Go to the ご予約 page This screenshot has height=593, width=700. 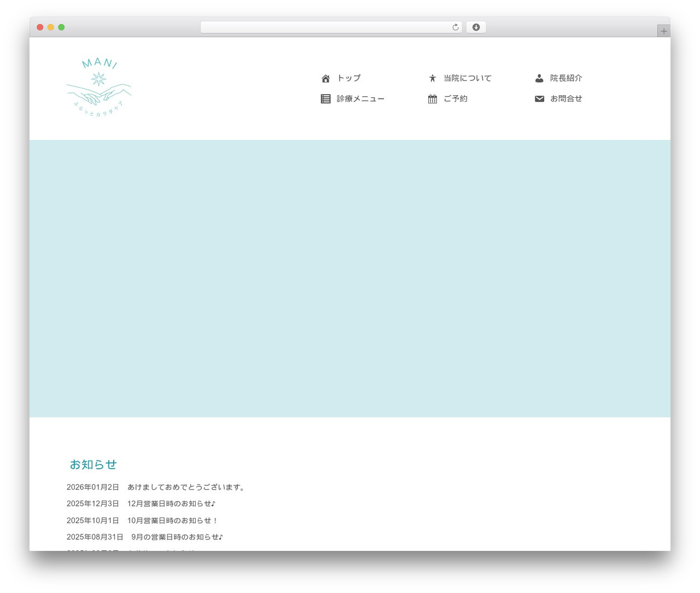[456, 99]
